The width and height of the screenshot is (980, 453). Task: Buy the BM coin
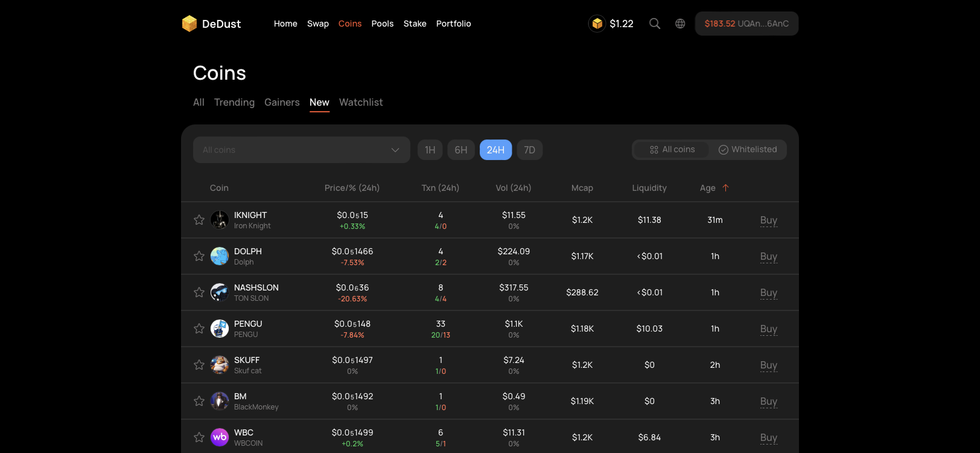769,402
